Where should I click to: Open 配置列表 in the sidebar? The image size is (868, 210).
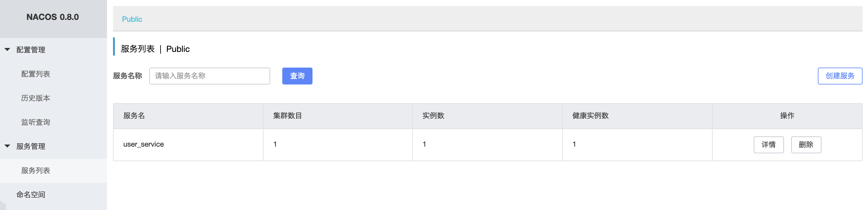(x=36, y=74)
